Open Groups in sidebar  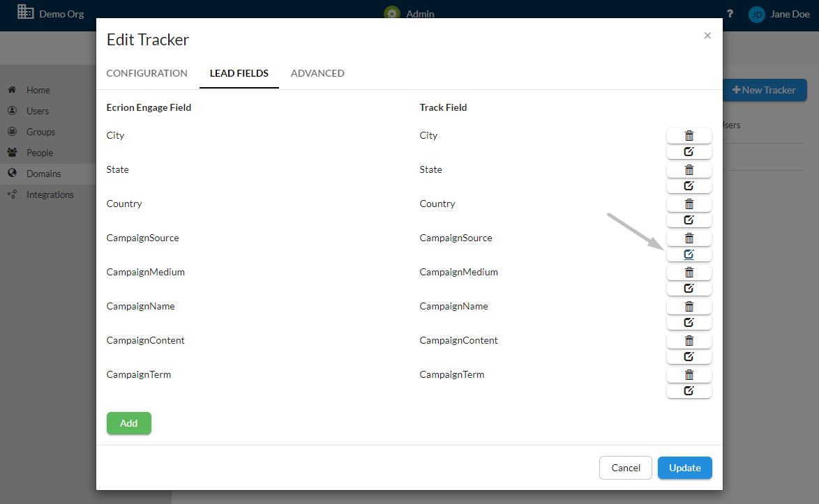point(40,132)
